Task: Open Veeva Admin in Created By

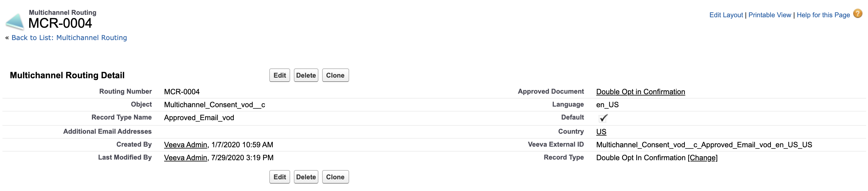Action: click(185, 145)
